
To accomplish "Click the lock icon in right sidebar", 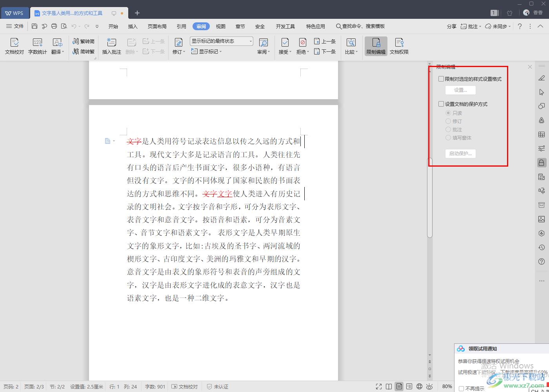I will click(542, 163).
